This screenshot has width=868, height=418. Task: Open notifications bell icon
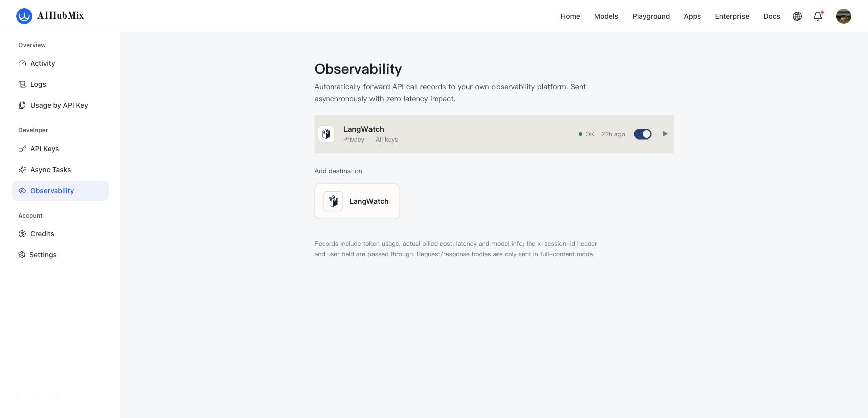(x=818, y=16)
